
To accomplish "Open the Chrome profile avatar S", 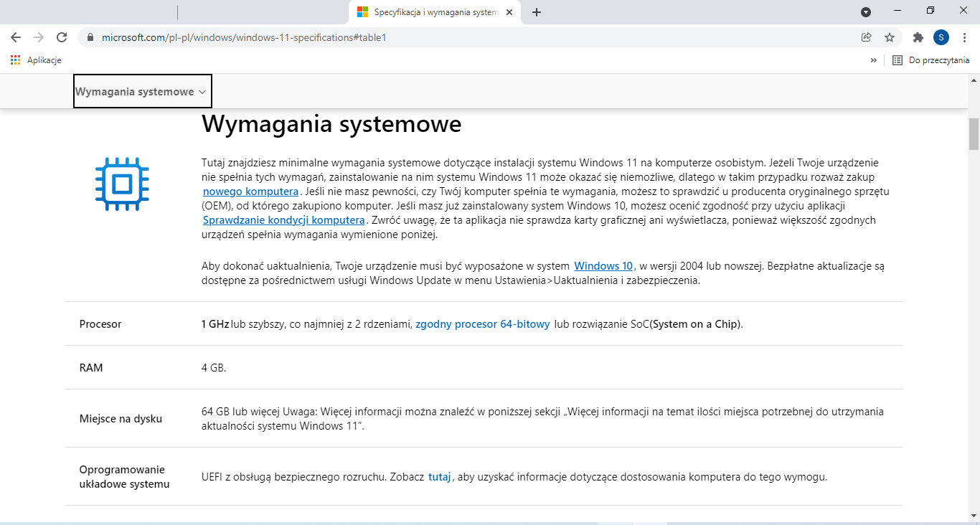I will 941,37.
